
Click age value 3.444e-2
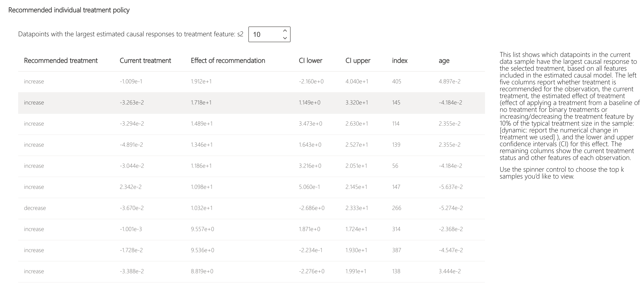tap(450, 272)
